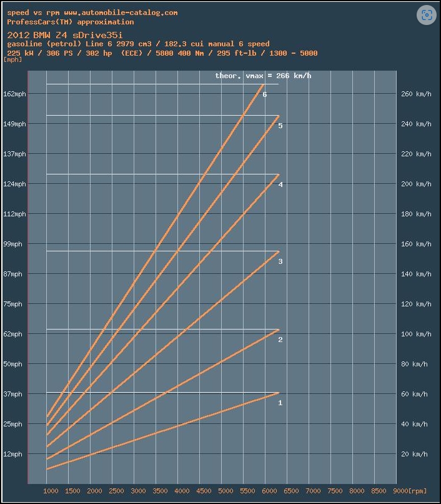Click the "12mph" axis label
This screenshot has height=504, width=441.
[x=13, y=454]
